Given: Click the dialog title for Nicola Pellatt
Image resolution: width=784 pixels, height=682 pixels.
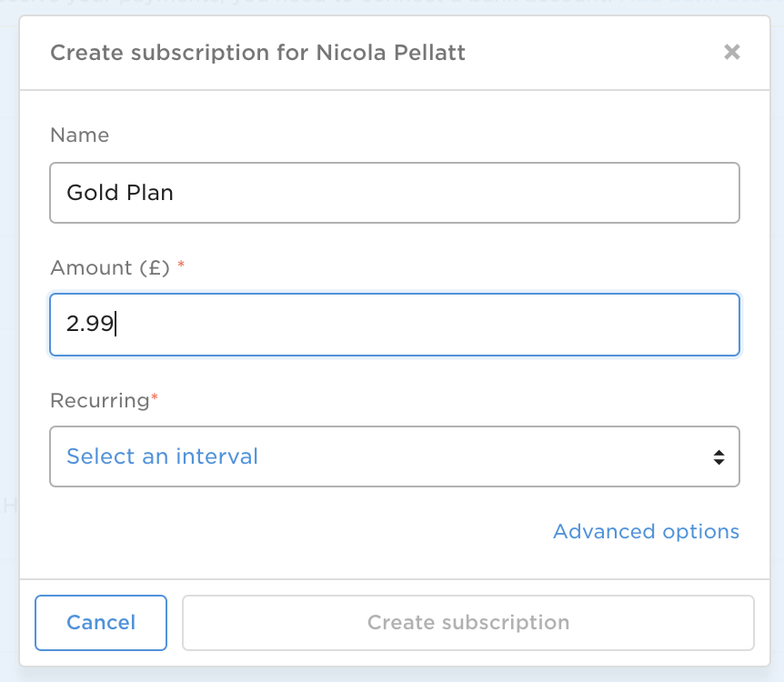Looking at the screenshot, I should [x=257, y=53].
